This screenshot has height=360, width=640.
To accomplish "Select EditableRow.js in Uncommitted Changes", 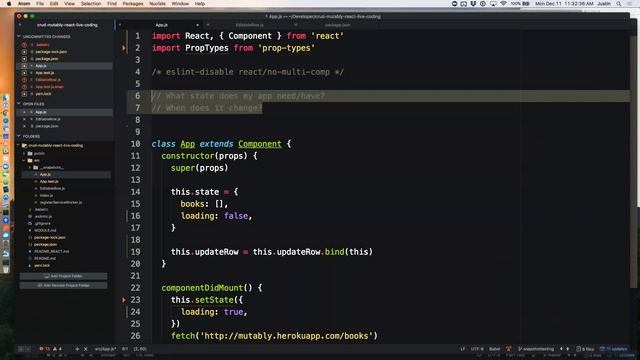I will (48, 80).
